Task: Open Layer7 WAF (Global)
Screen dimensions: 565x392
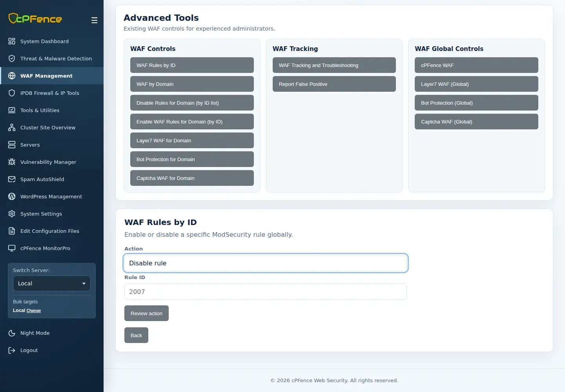Action: point(476,84)
